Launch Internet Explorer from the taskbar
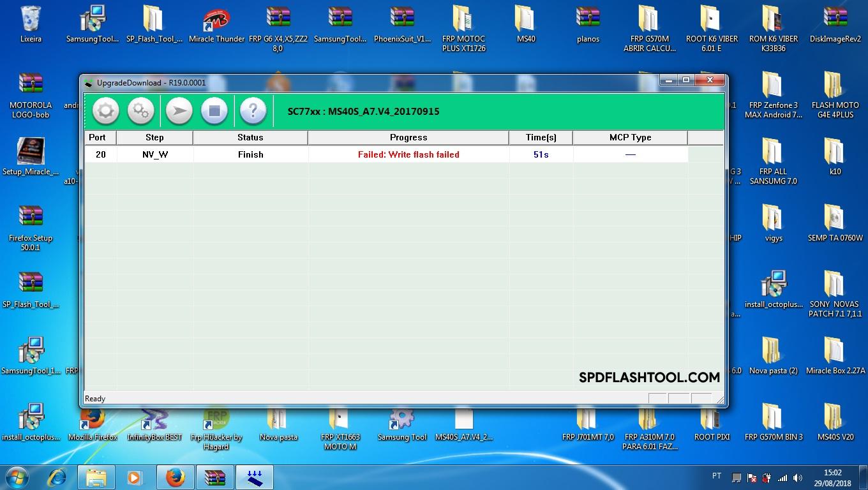Image resolution: width=868 pixels, height=490 pixels. [58, 477]
